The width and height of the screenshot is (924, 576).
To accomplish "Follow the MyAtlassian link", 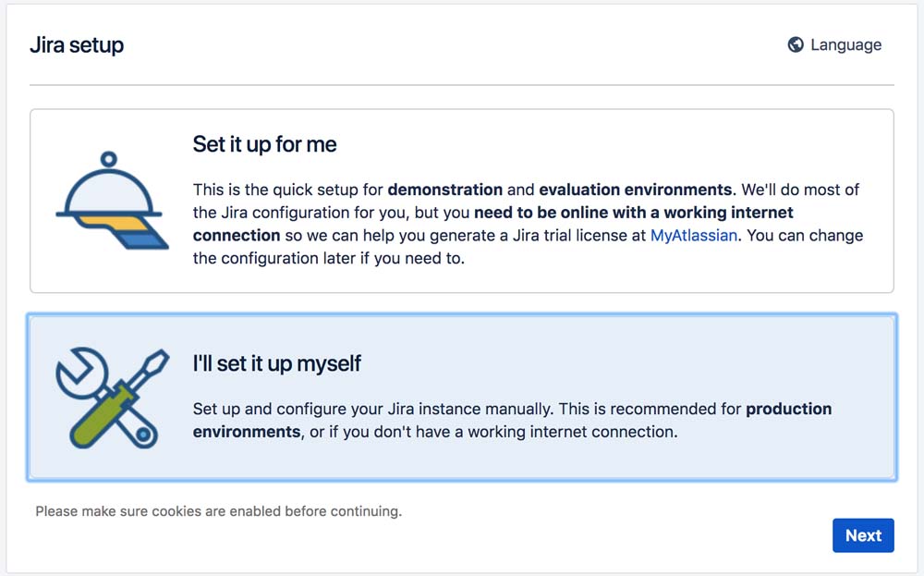I will pos(693,235).
